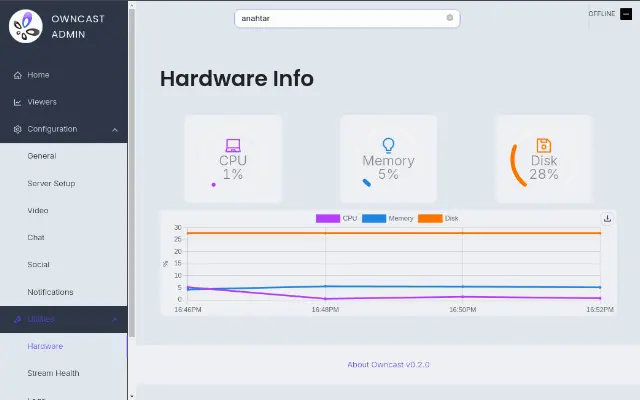640x400 pixels.
Task: Click the OFFLINE status label
Action: tap(602, 14)
